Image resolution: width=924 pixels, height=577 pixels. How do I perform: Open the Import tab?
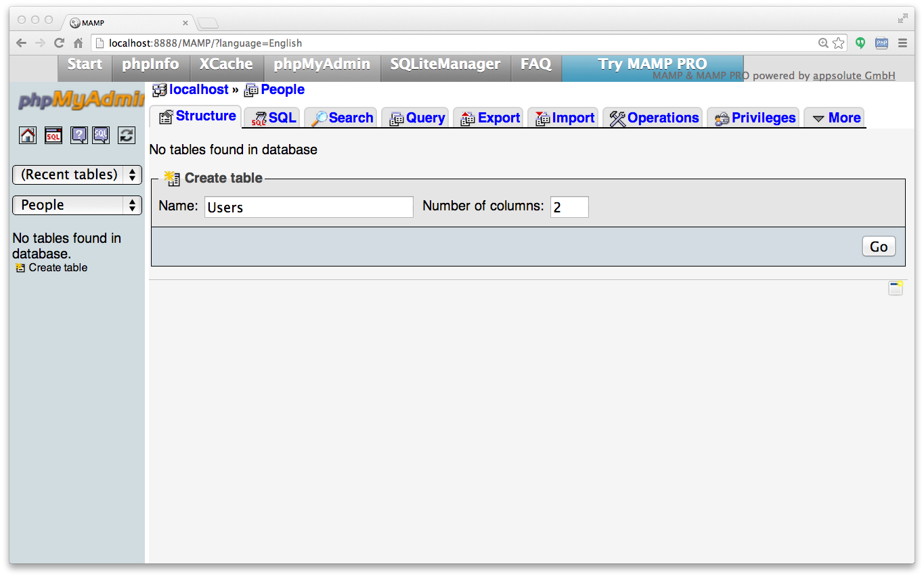[564, 118]
